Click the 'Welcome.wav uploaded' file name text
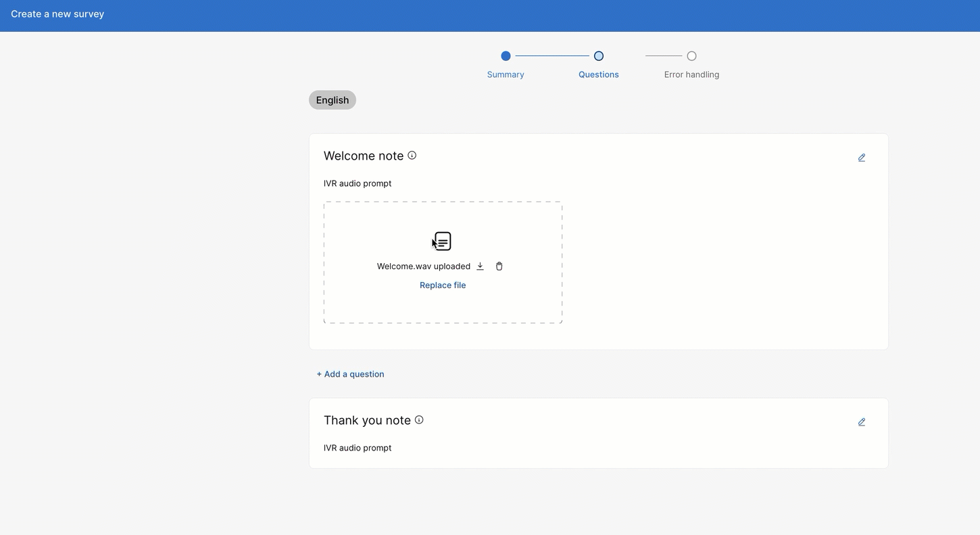Viewport: 980px width, 535px height. (x=423, y=266)
